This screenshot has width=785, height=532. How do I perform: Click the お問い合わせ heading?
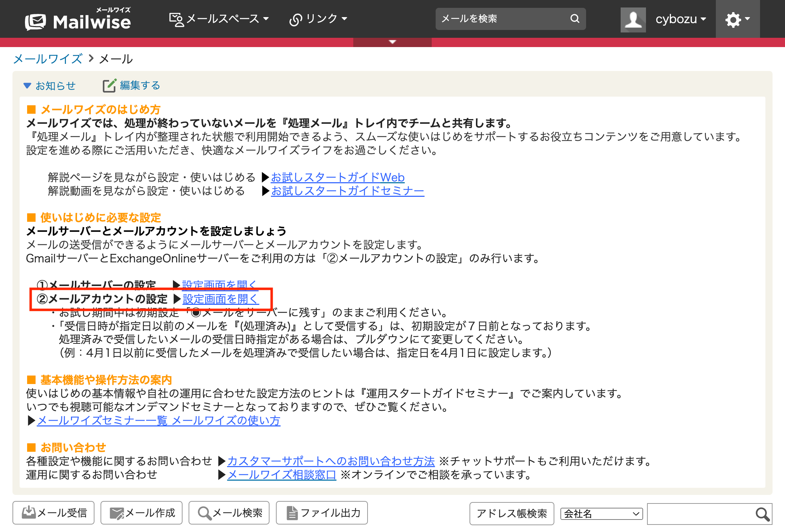point(73,447)
